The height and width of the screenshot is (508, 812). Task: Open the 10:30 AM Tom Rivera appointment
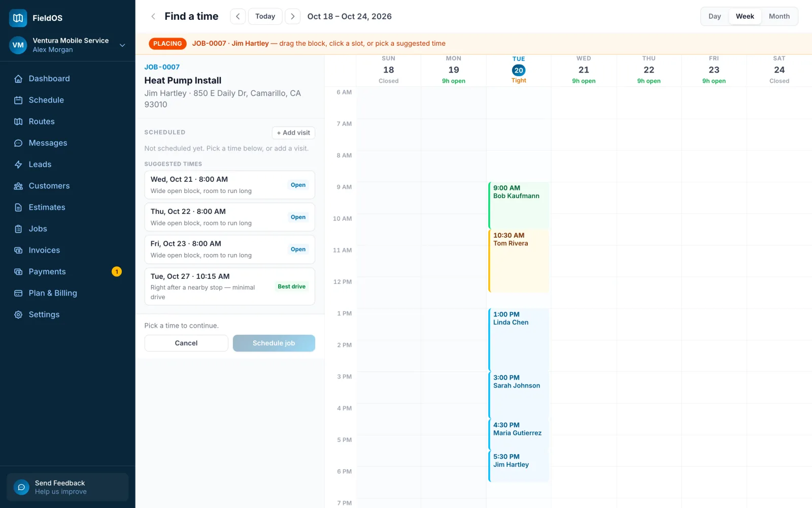click(x=519, y=261)
